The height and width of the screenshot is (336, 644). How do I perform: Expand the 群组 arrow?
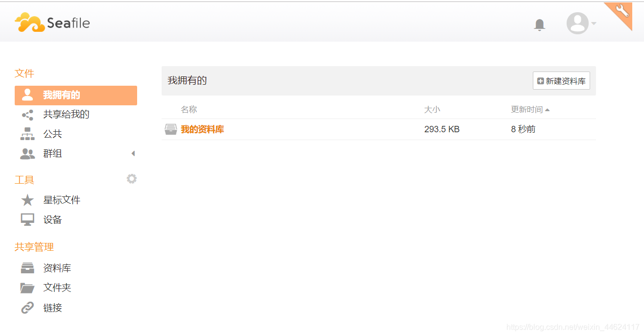pos(133,154)
